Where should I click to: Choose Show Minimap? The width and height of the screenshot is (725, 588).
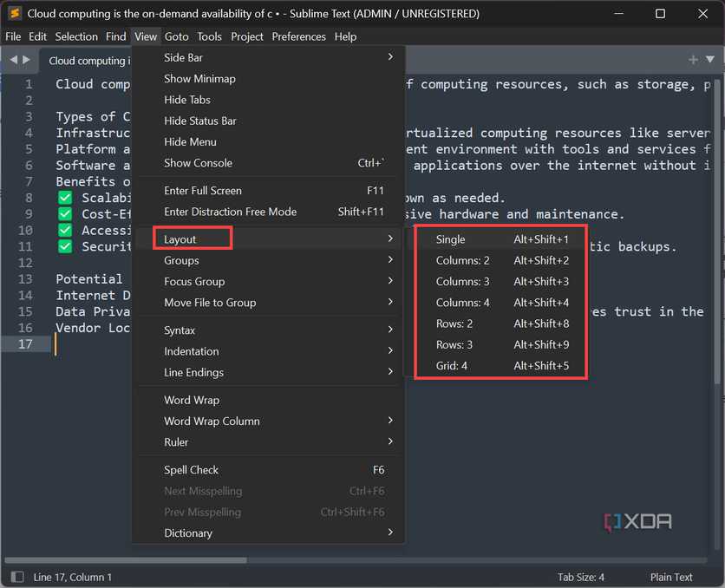pos(269,79)
